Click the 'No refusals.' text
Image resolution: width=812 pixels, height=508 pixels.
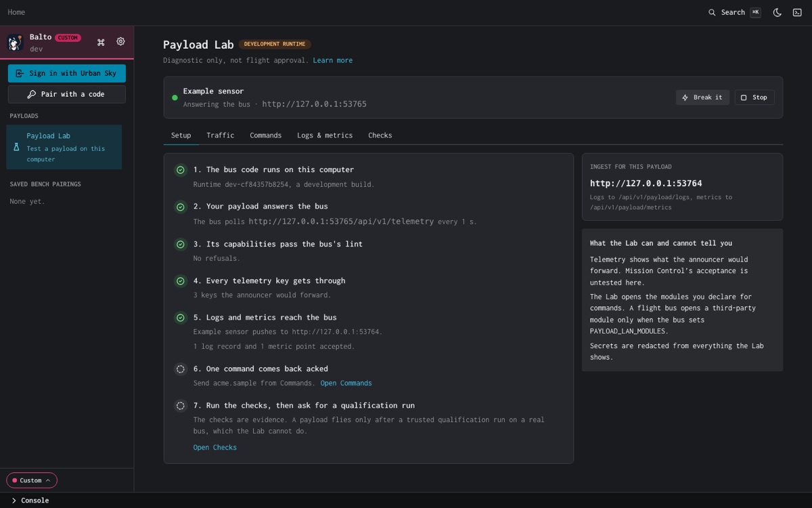click(217, 259)
